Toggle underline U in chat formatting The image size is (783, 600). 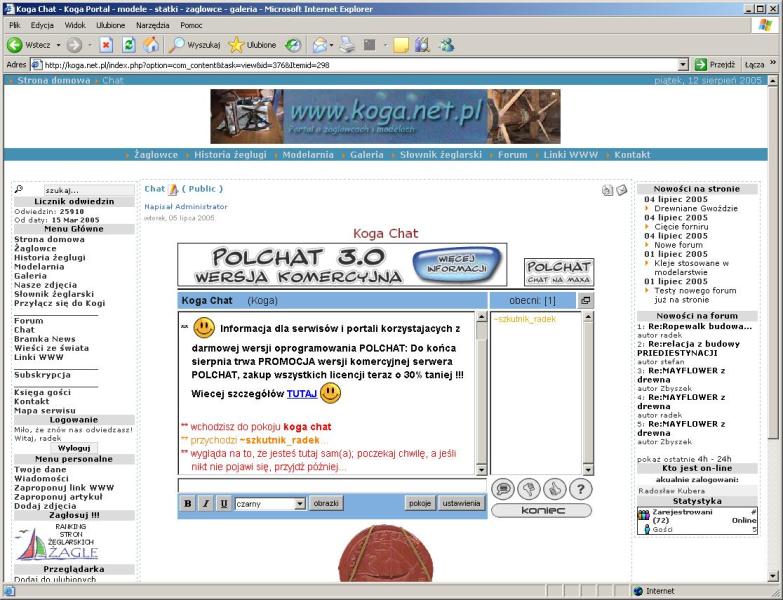point(224,503)
